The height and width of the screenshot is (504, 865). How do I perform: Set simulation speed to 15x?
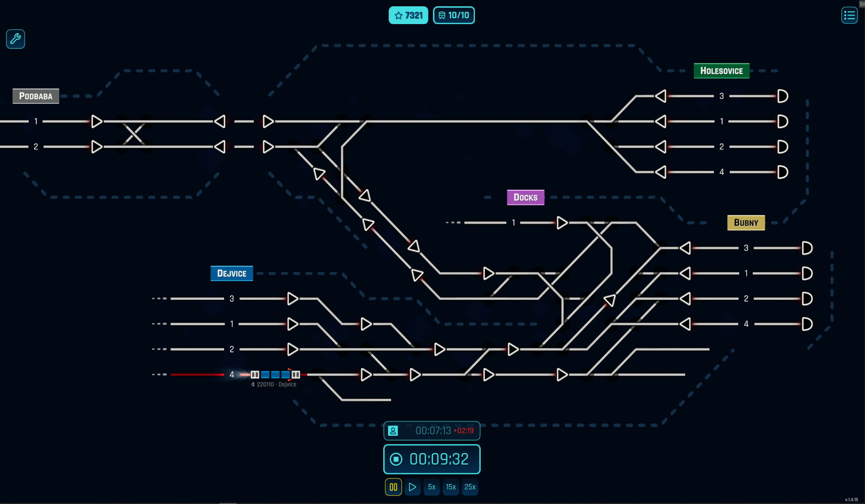click(x=451, y=487)
